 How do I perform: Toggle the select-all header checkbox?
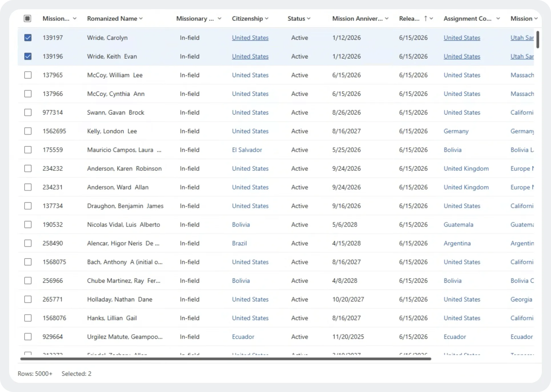coord(27,19)
